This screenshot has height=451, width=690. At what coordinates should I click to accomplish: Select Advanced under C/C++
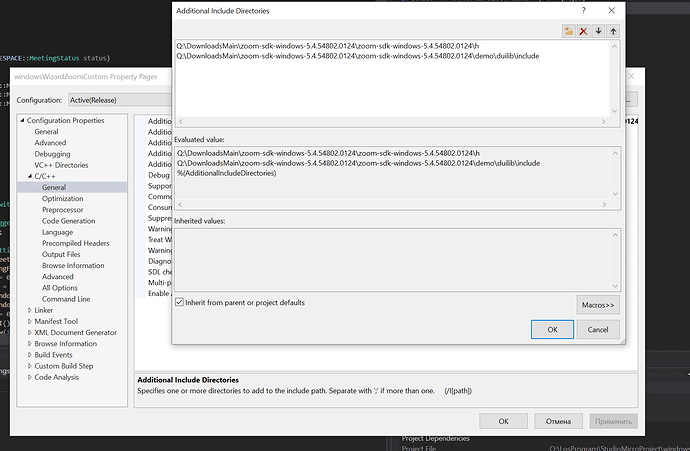pyautogui.click(x=58, y=277)
